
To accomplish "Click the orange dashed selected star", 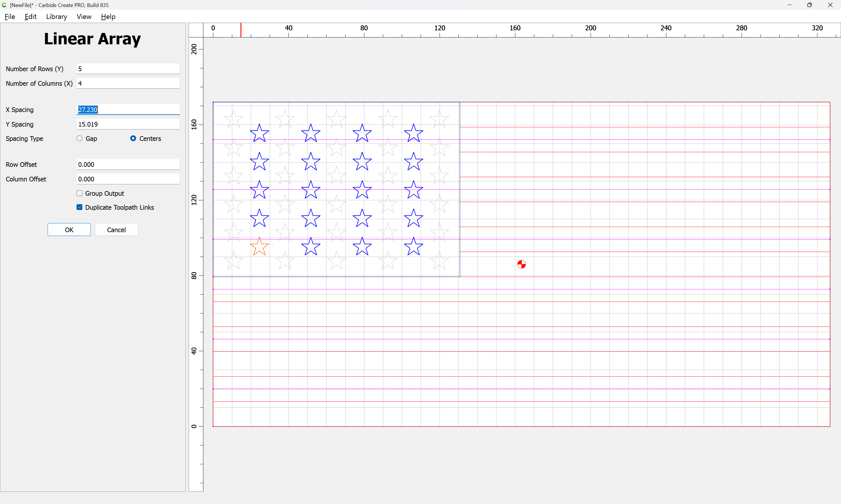I will [259, 247].
